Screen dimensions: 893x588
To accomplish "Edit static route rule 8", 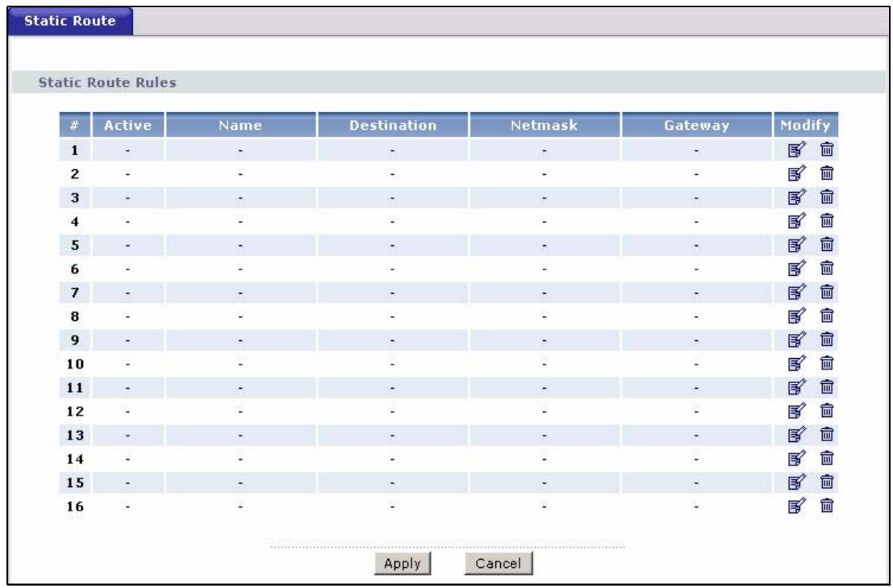I will click(797, 316).
